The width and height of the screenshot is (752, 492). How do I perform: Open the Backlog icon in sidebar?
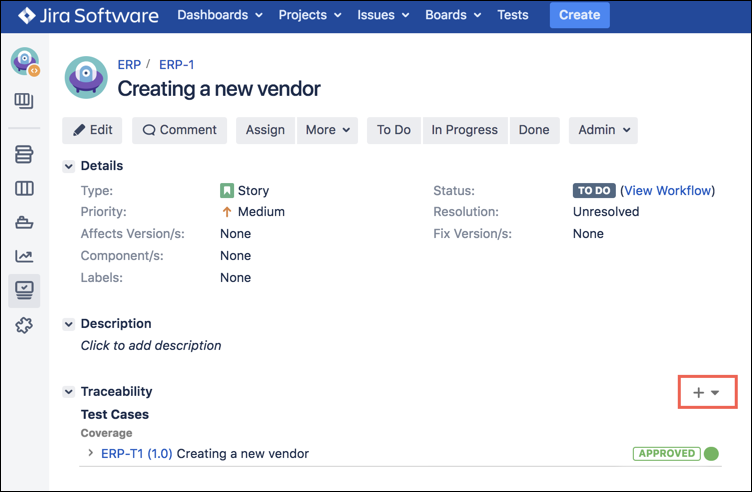pyautogui.click(x=24, y=154)
